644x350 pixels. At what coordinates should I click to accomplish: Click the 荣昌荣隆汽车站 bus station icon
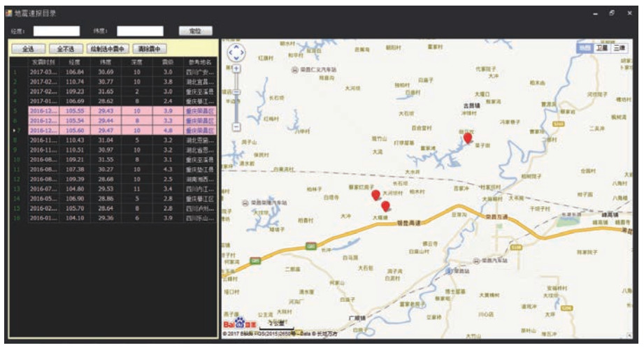[x=245, y=203]
